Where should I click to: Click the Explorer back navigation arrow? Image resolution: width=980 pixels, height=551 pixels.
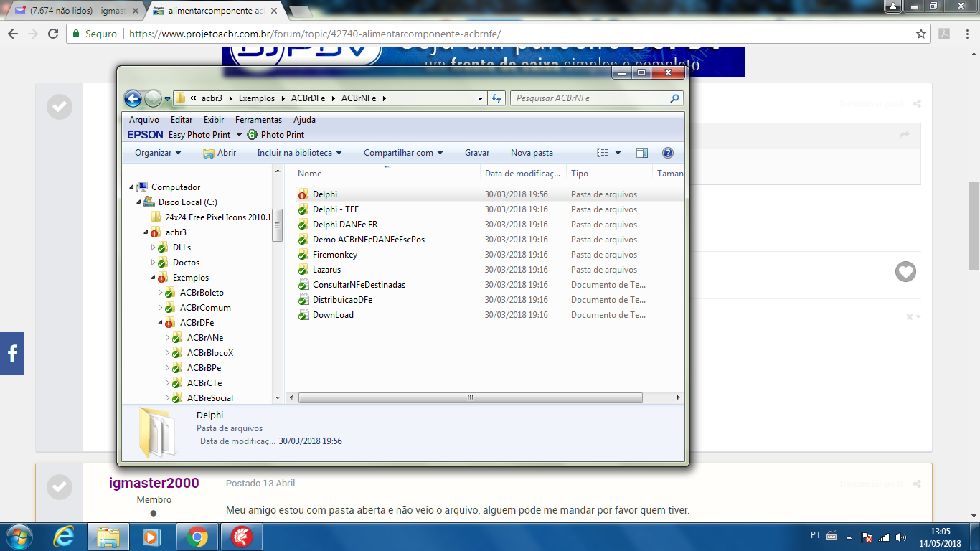[133, 98]
